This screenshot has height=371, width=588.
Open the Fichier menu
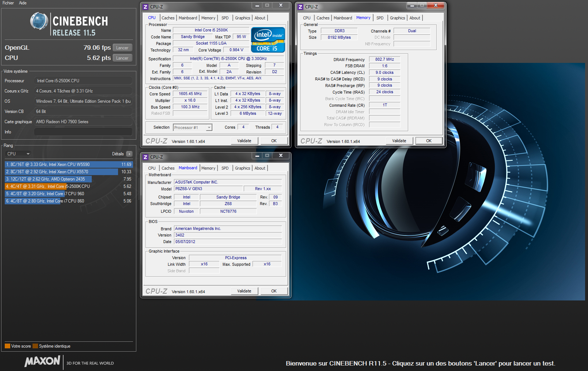coord(8,3)
